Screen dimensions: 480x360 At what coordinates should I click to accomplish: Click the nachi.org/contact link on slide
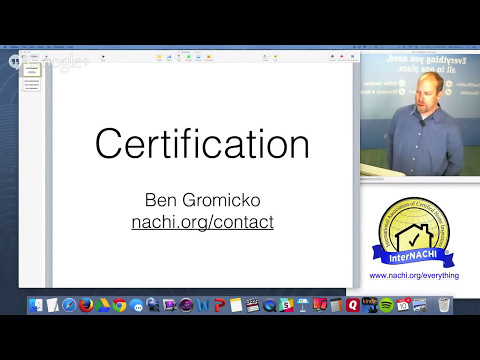203,222
